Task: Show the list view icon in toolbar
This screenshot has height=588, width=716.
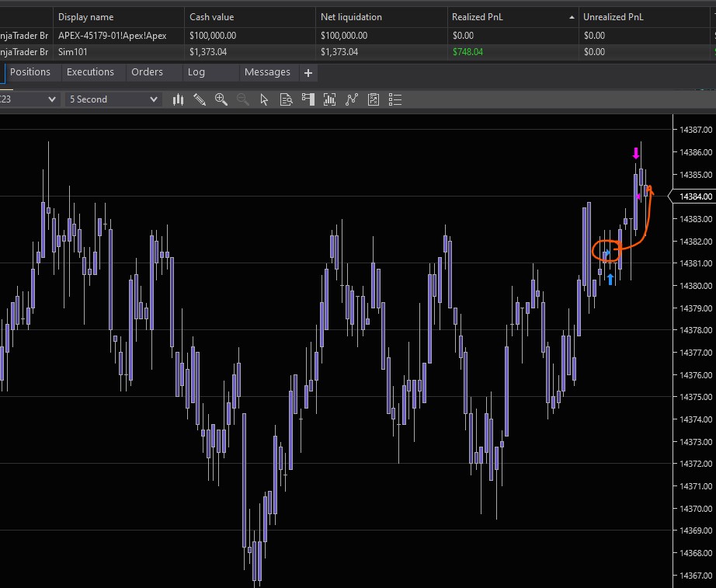Action: (x=395, y=99)
